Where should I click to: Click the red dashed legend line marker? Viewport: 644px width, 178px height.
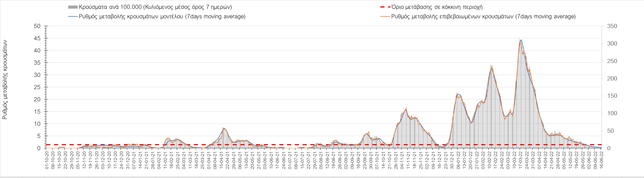[x=385, y=7]
